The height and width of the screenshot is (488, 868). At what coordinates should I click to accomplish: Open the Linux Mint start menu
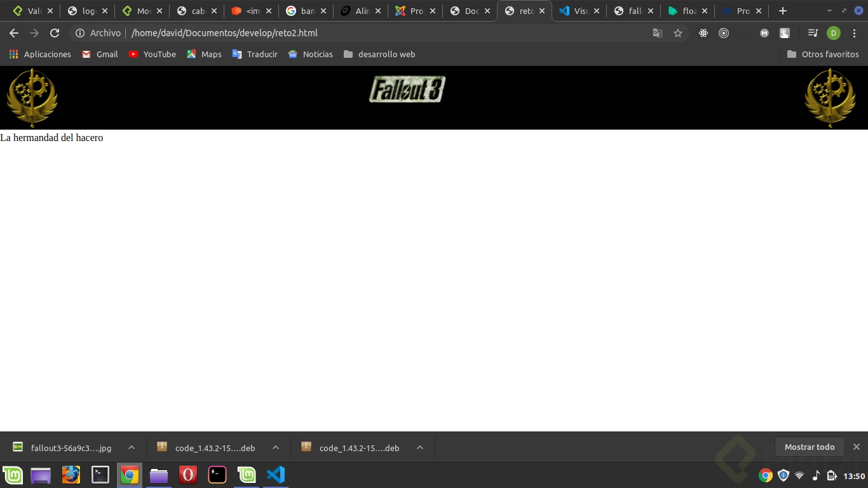pyautogui.click(x=13, y=475)
